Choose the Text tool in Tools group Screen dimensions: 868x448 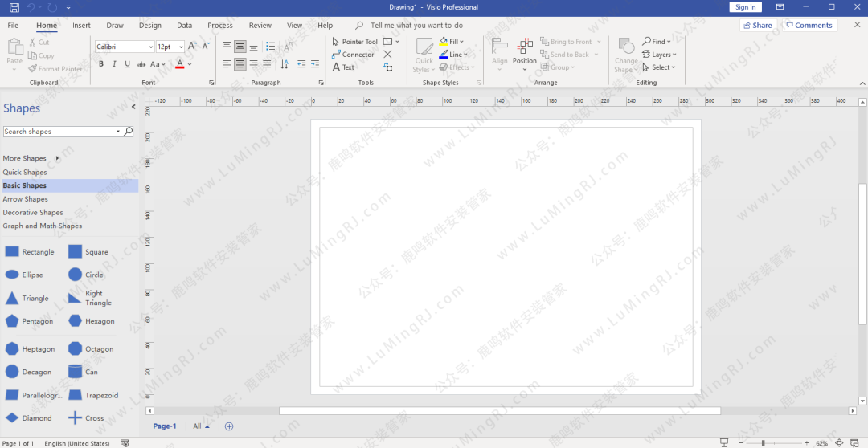(x=343, y=67)
